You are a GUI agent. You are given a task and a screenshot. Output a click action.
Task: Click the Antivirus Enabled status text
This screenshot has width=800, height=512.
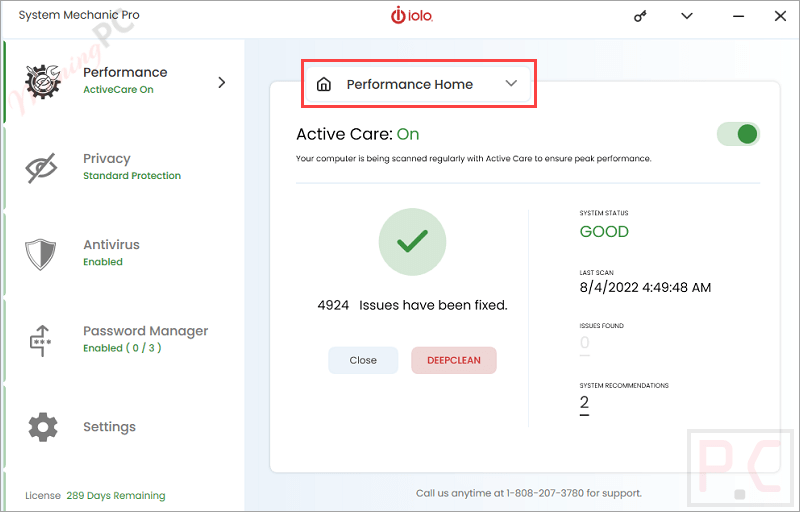[x=103, y=262]
